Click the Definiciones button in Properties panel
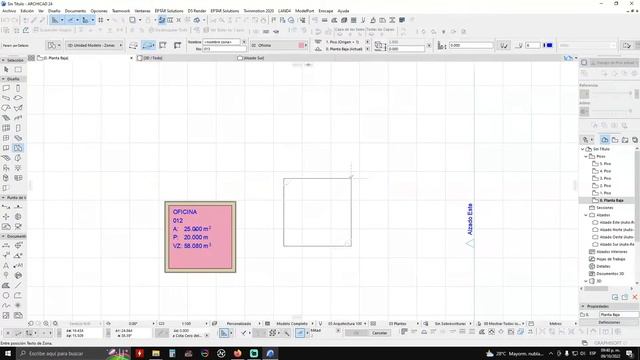Viewport: 640px width, 360px height. pos(609,322)
